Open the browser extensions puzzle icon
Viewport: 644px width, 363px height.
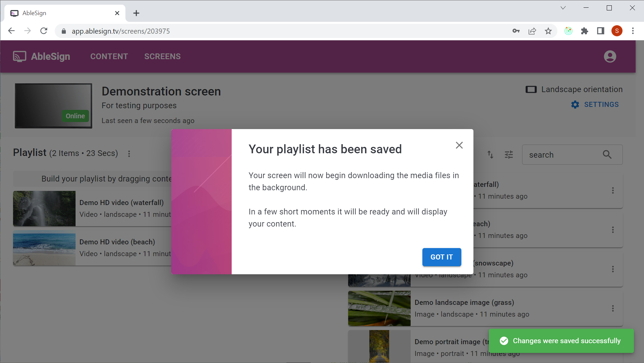click(585, 31)
